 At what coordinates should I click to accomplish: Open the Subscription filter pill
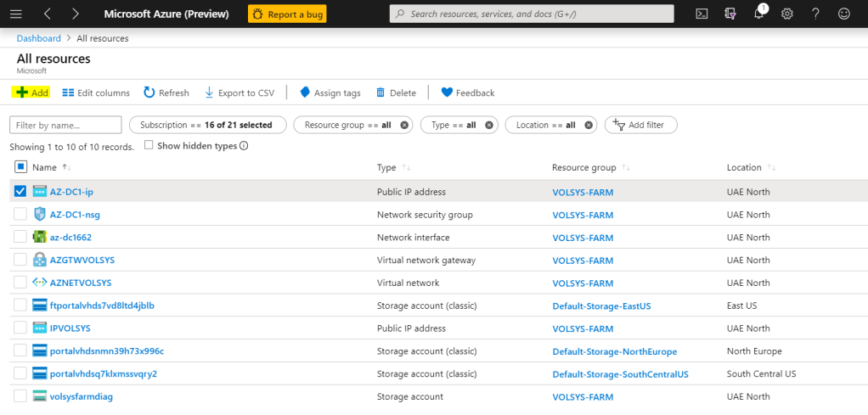[206, 125]
